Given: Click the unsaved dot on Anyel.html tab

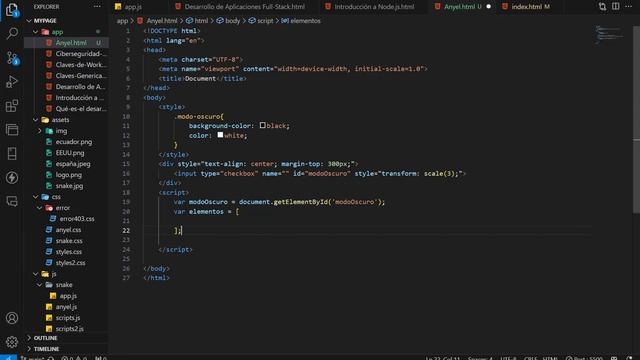Looking at the screenshot, I should coord(489,7).
